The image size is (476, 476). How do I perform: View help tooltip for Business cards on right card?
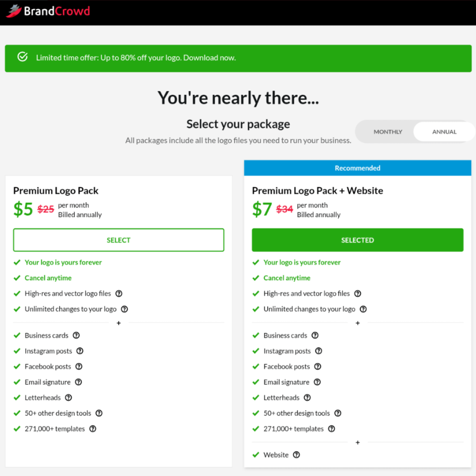315,335
